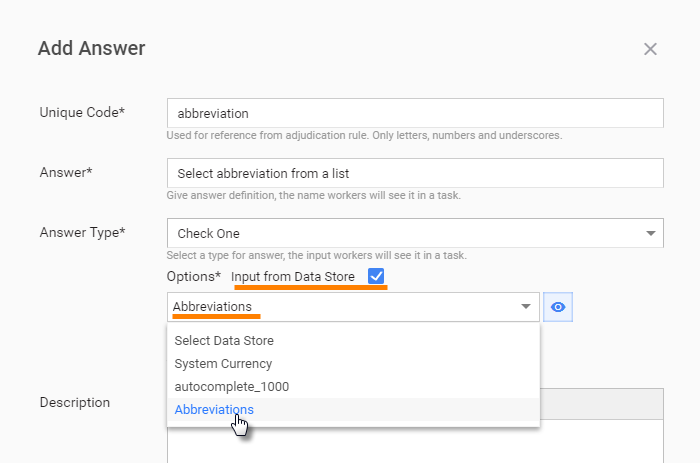Click the Answer text input field
The width and height of the screenshot is (700, 463).
point(415,173)
